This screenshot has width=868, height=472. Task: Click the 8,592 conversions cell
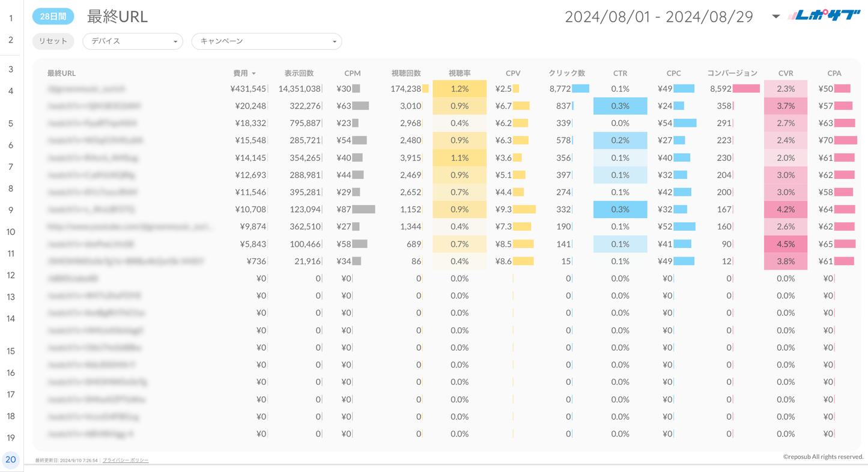(x=720, y=89)
